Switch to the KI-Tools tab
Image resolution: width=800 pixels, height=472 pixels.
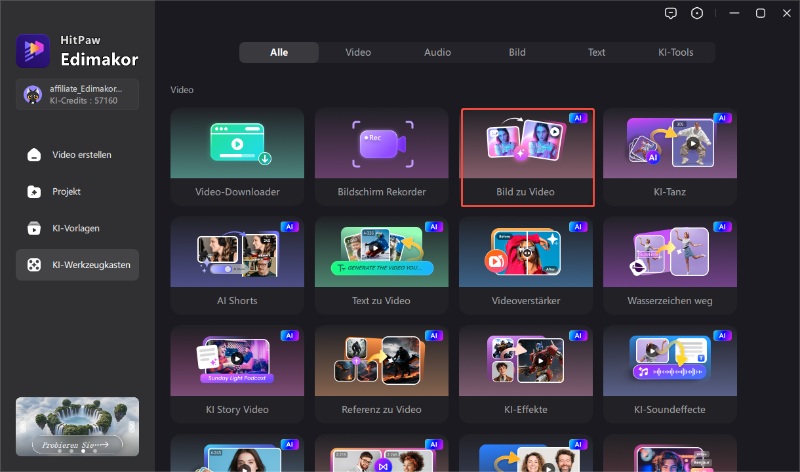676,52
